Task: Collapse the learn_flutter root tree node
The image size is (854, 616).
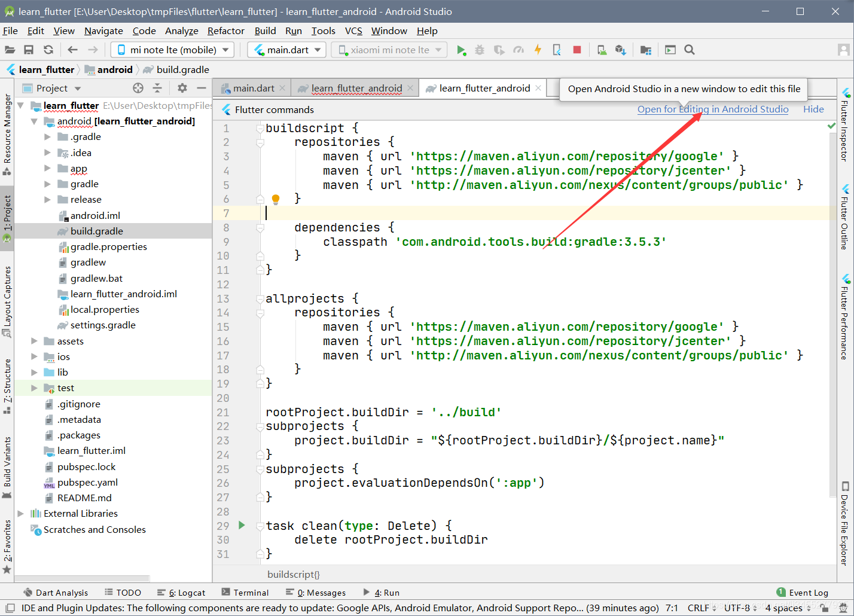Action: (21, 105)
